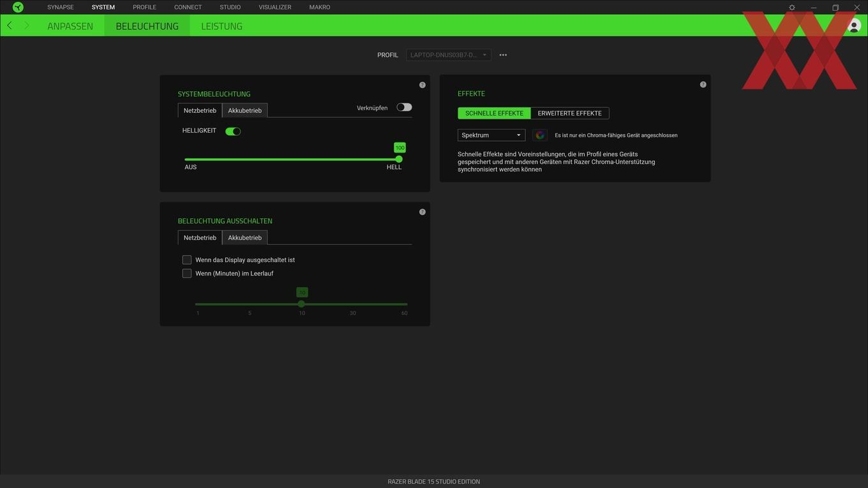Open the Leistung subtab
This screenshot has width=868, height=488.
[x=221, y=26]
